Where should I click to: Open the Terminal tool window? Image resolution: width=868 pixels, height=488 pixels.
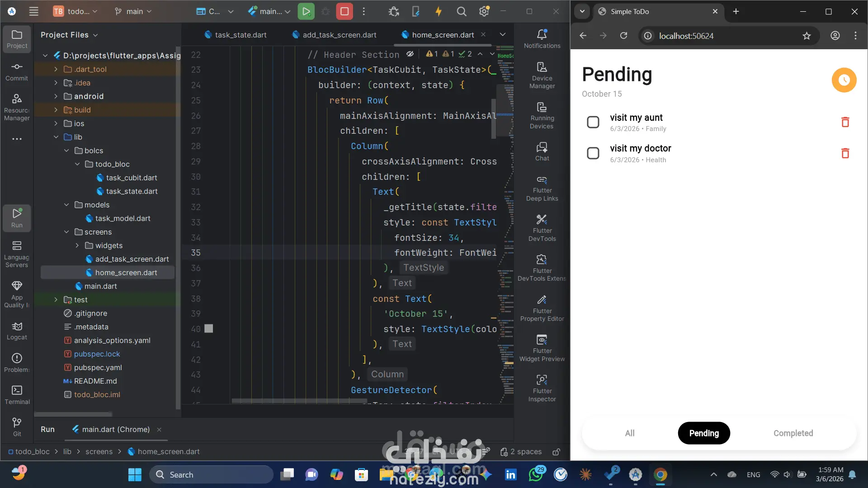coord(17,394)
